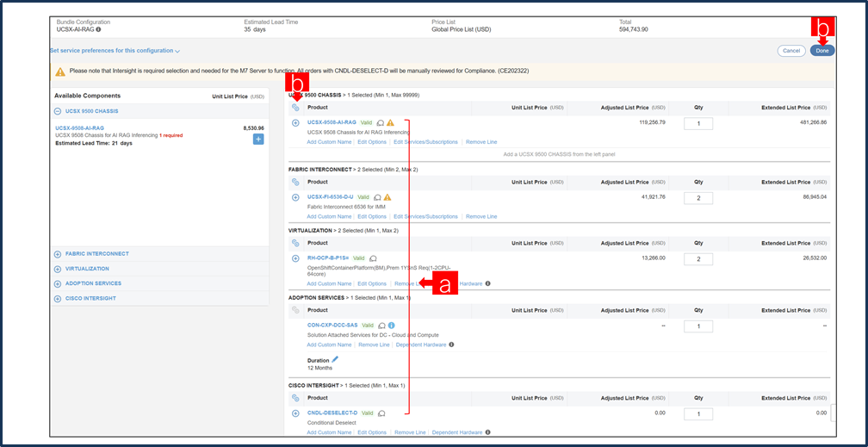Click support headset icon for RH-OCP-B-P1S=
868x447 pixels.
[x=373, y=258]
